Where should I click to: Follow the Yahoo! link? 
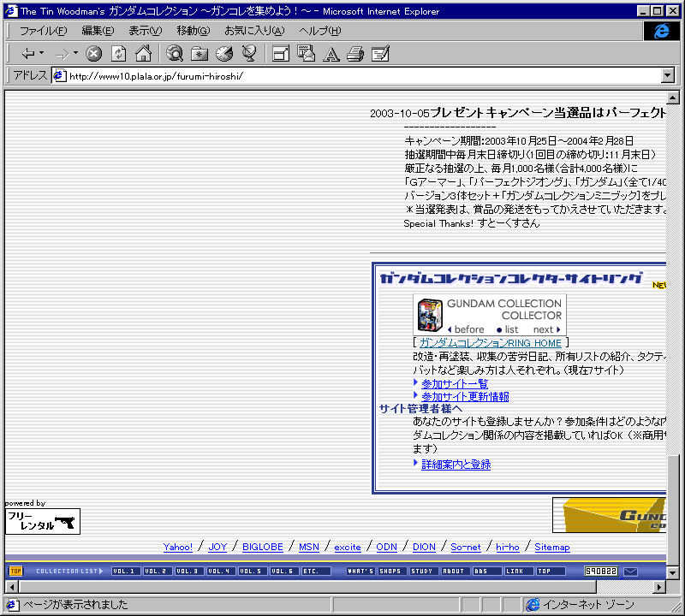click(178, 547)
